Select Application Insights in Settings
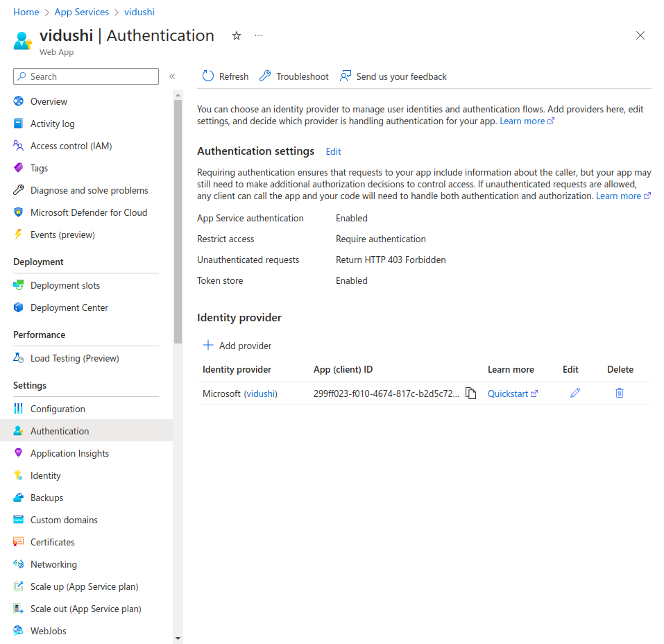Screen dimensions: 664x644 click(x=69, y=453)
